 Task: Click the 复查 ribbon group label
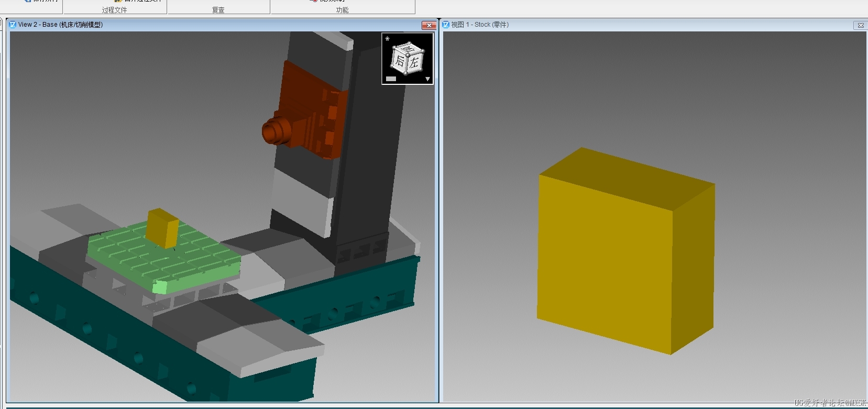[x=218, y=10]
